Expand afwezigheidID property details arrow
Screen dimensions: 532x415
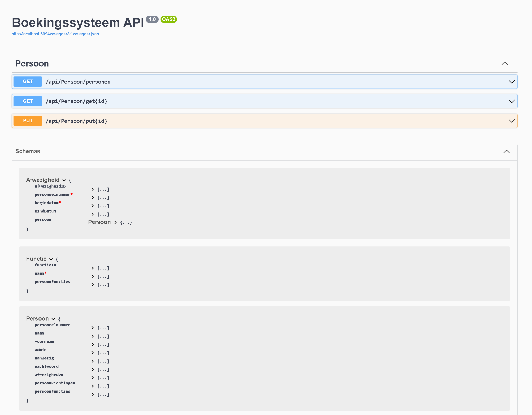click(93, 189)
